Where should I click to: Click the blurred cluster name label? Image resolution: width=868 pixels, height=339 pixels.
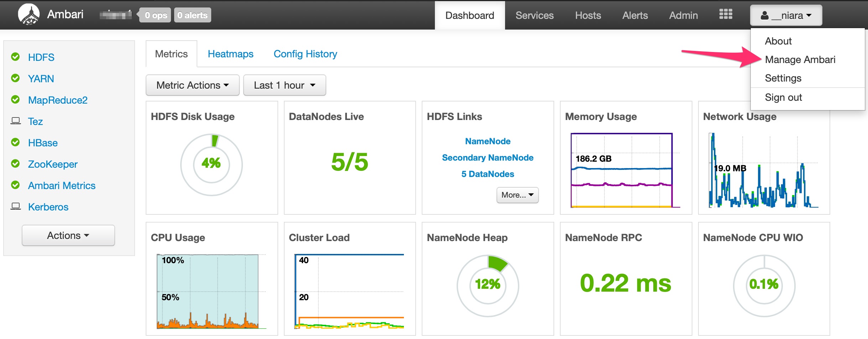(115, 15)
